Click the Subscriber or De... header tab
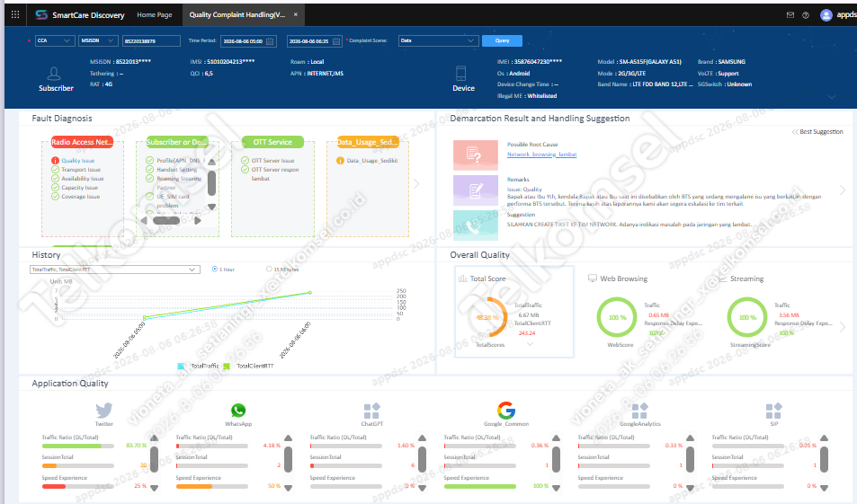 177,142
